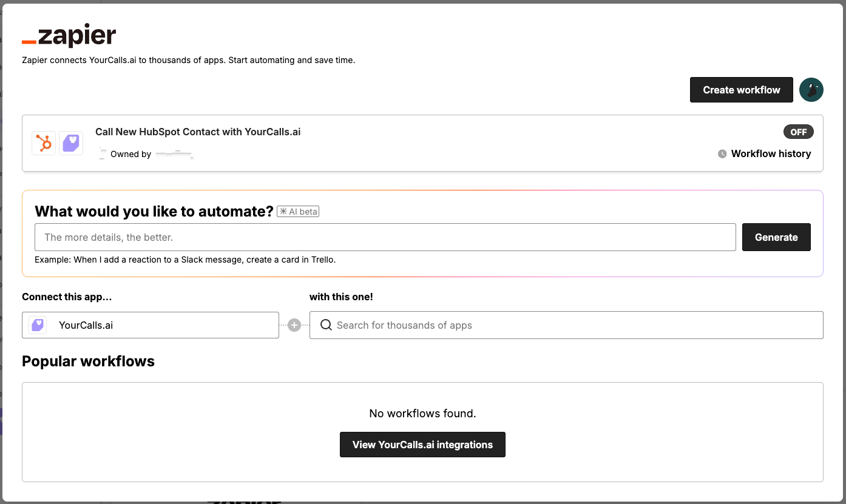Image resolution: width=846 pixels, height=504 pixels.
Task: Open Workflow history link
Action: pyautogui.click(x=771, y=154)
